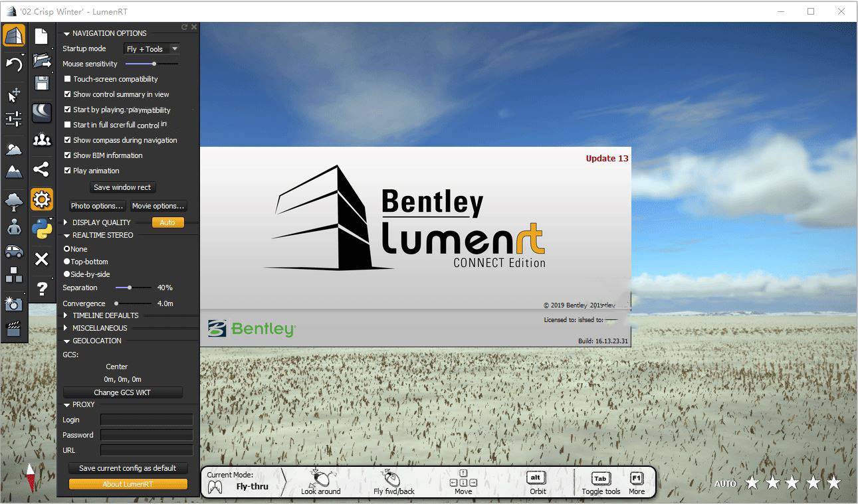Click the photo camera capture icon
This screenshot has height=504, width=858.
(x=14, y=303)
